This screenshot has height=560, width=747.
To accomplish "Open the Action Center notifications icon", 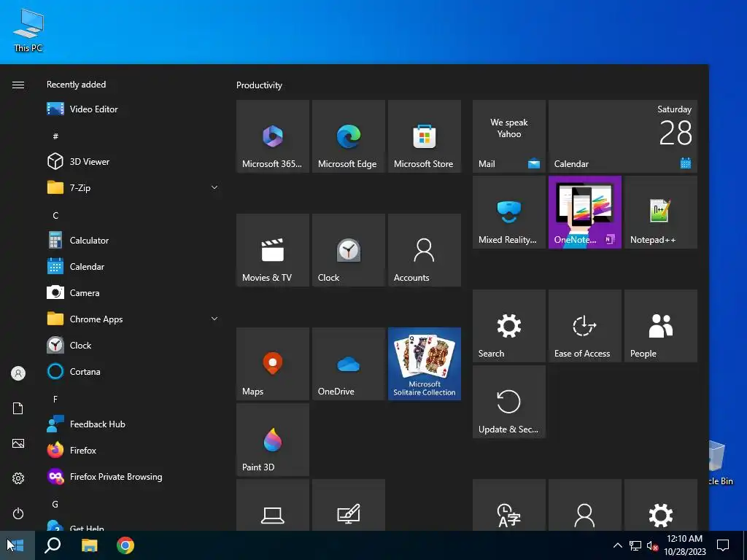I will pyautogui.click(x=723, y=545).
